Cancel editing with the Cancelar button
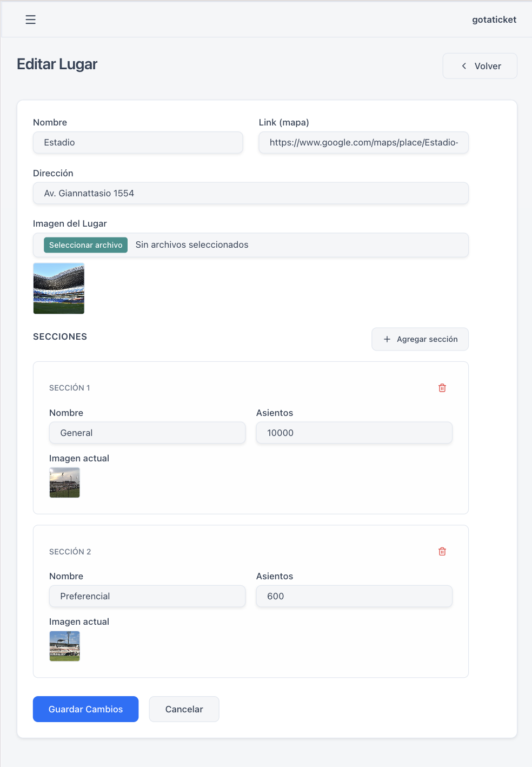532x767 pixels. [x=184, y=709]
